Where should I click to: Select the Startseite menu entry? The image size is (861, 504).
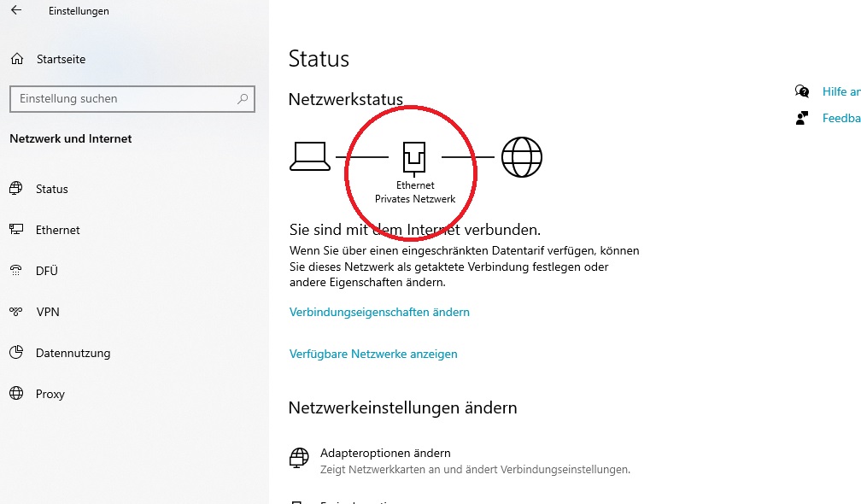tap(60, 58)
